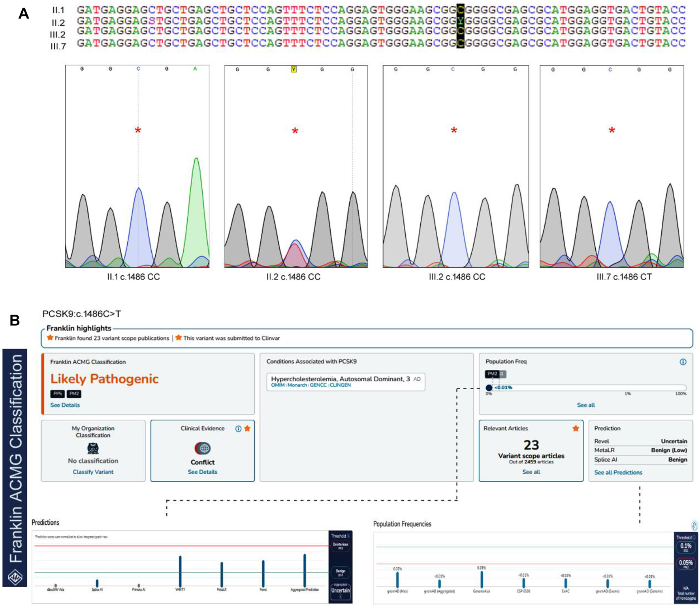
Task: Click the population frequency slider dot
Action: tap(489, 388)
